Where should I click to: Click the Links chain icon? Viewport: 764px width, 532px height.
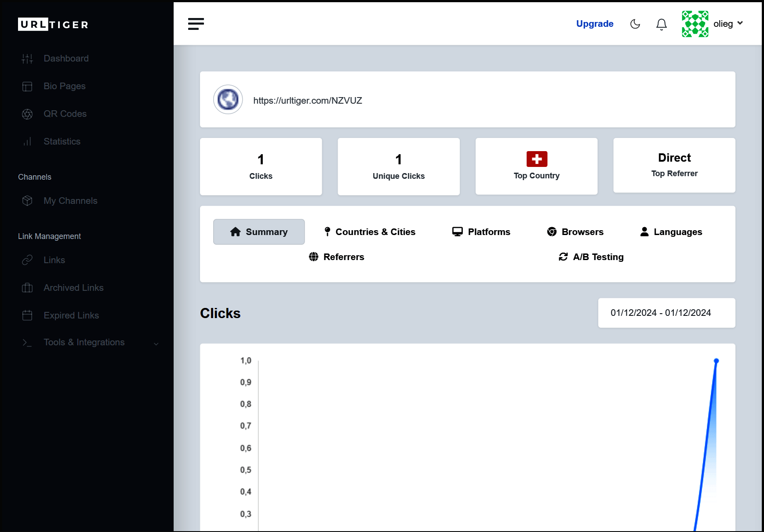[27, 260]
